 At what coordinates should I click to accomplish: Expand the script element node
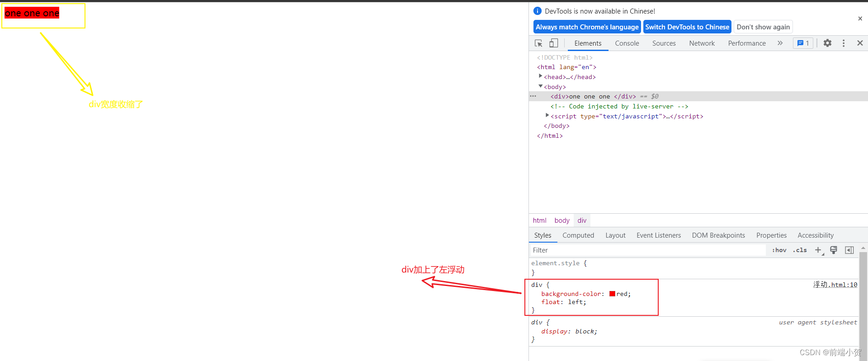pos(547,116)
